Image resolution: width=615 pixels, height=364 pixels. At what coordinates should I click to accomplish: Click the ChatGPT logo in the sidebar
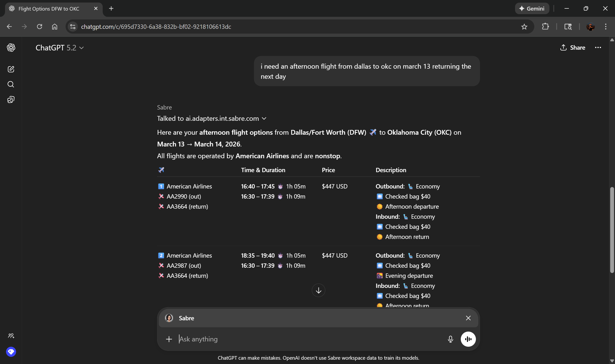(x=11, y=48)
